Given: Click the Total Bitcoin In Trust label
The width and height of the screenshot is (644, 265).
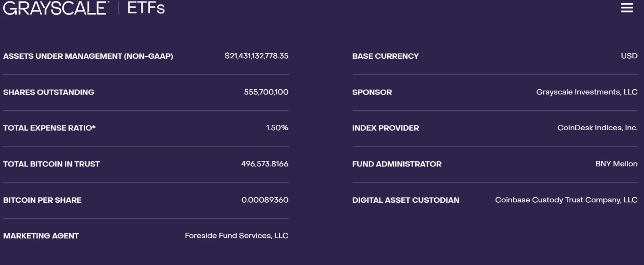Looking at the screenshot, I should pos(51,164).
